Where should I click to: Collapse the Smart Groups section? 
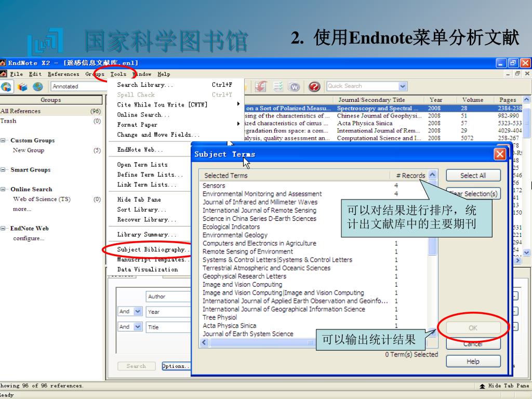tap(3, 170)
